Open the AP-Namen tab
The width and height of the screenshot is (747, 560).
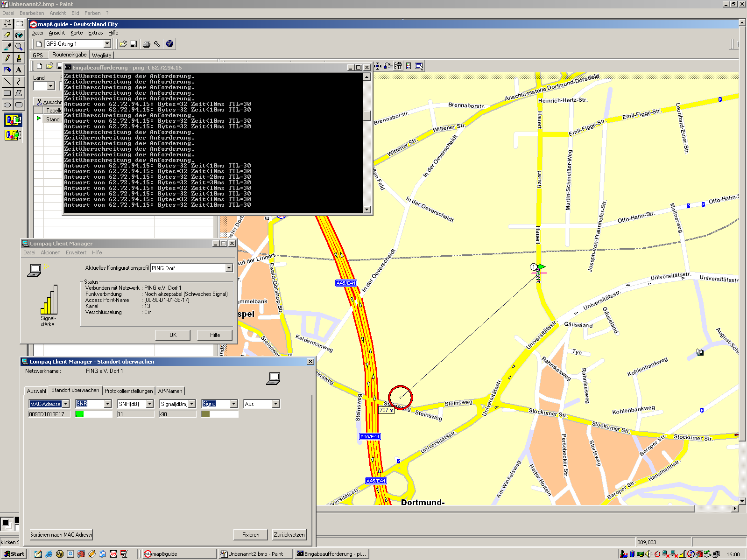[170, 391]
